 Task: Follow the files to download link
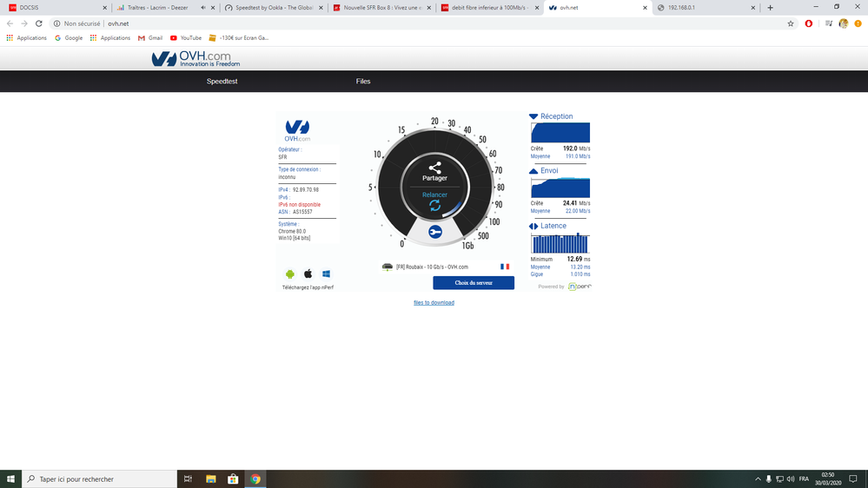(434, 303)
